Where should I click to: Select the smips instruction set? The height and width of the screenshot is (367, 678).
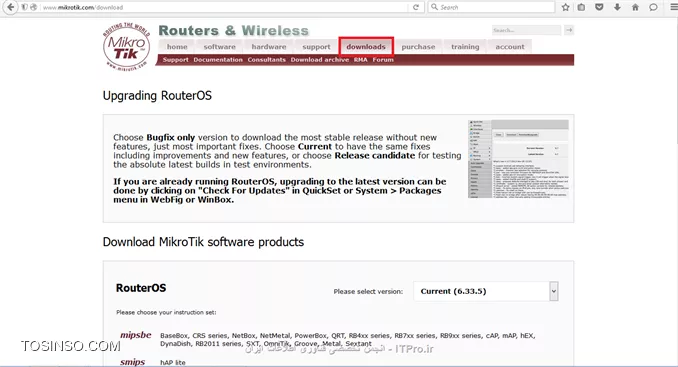pos(132,362)
